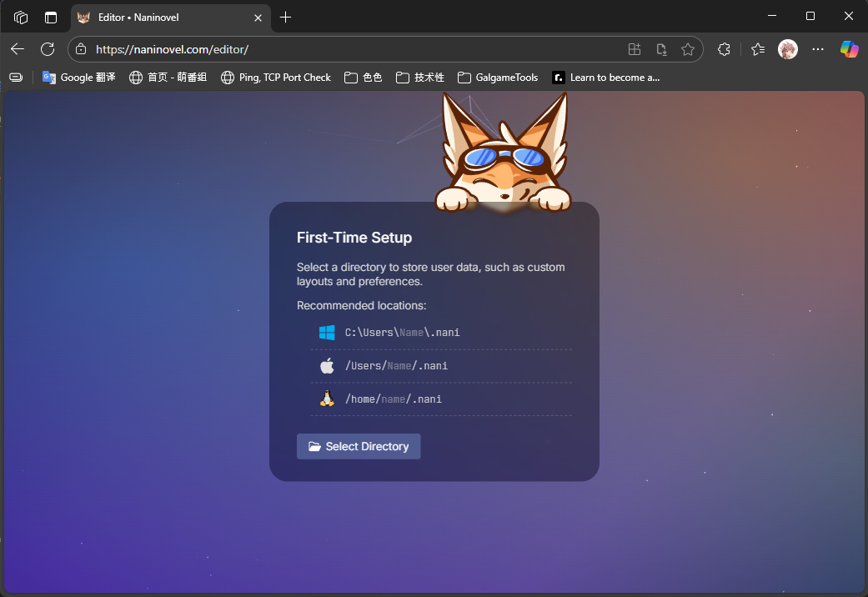Click the Windows logo beside C:\Users path

[x=327, y=333]
